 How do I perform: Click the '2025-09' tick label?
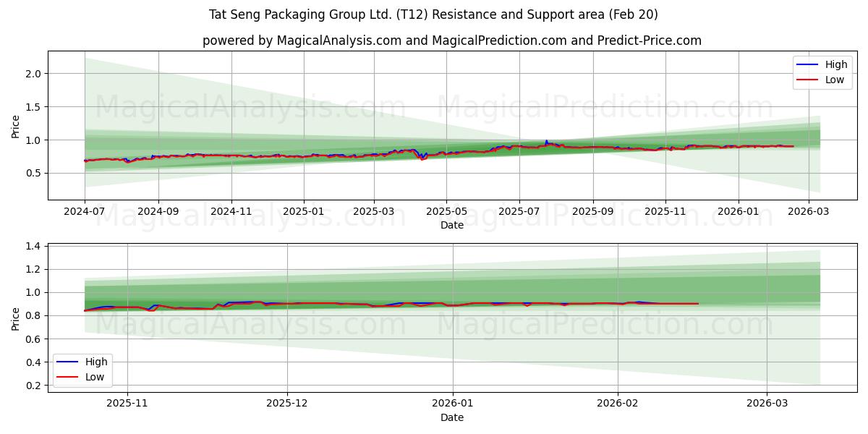[x=593, y=212]
